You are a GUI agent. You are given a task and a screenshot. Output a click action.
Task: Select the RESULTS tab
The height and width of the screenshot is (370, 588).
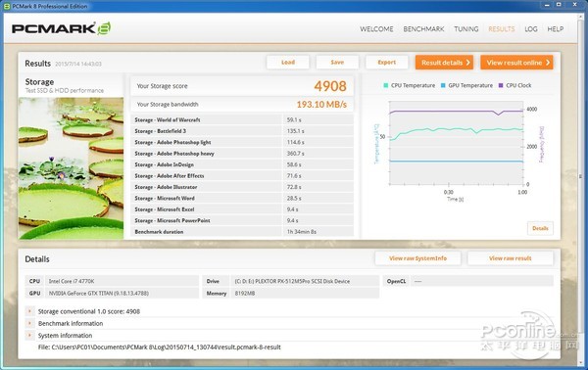click(502, 29)
